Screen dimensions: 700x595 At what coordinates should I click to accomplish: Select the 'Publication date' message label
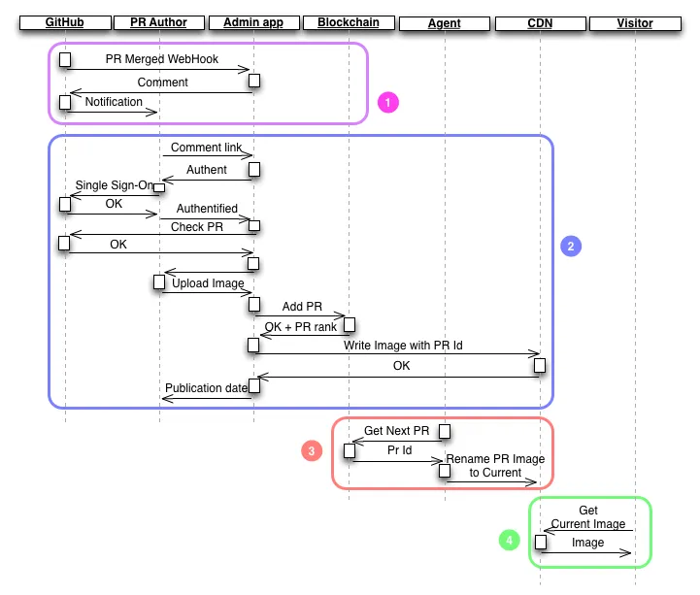coord(206,388)
